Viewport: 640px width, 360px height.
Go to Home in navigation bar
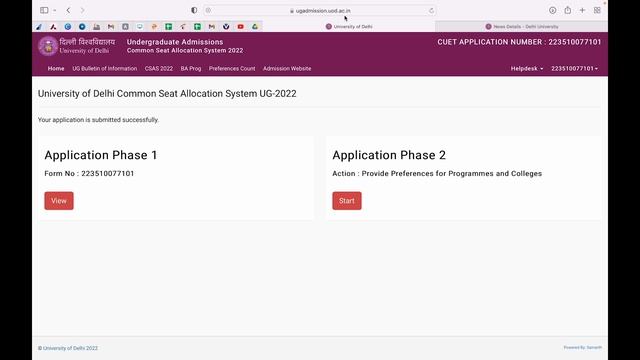click(56, 69)
